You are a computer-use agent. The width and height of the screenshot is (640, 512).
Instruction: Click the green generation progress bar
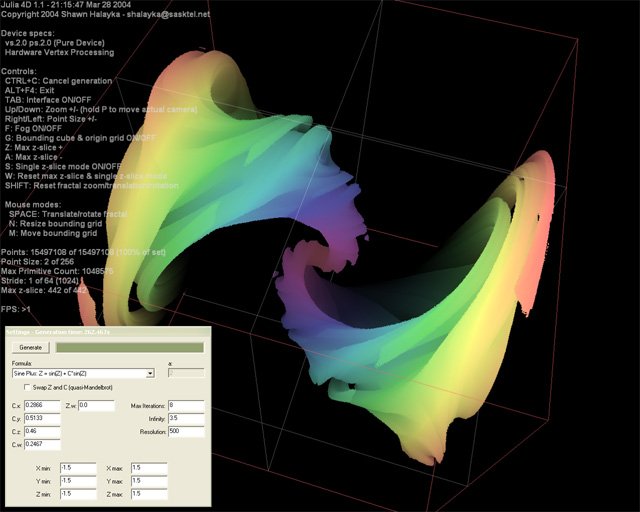(x=130, y=347)
